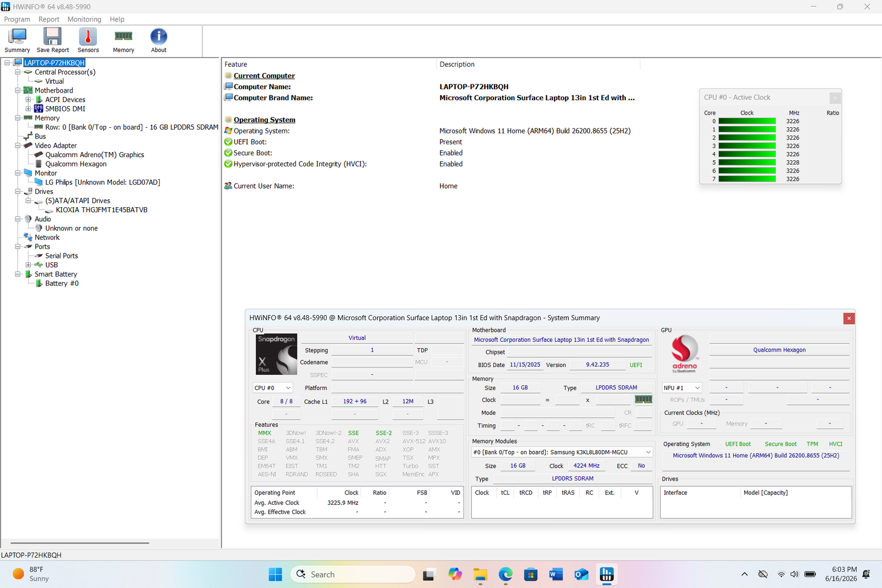Click the memory chip icon beside Clock in System Summary
Screen dimensions: 882x588
[x=643, y=400]
